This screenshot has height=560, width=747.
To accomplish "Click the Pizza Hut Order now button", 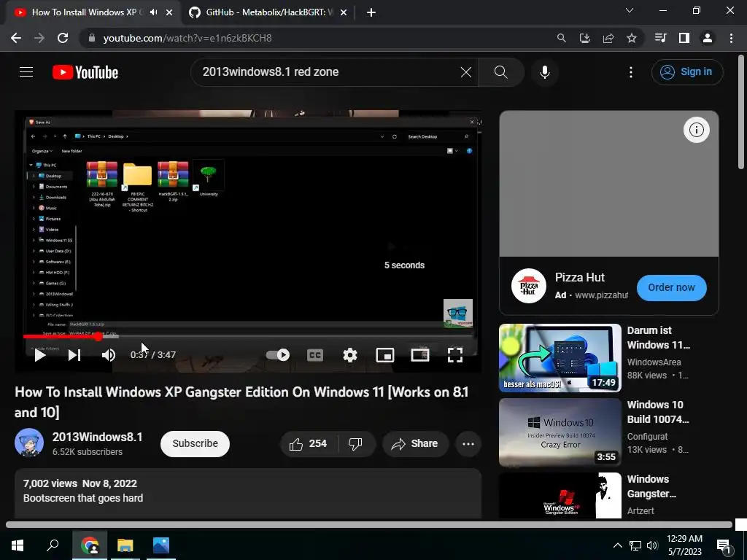I will pos(671,287).
